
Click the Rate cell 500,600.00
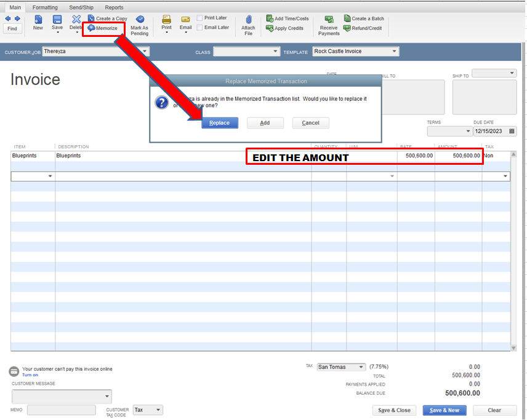416,156
